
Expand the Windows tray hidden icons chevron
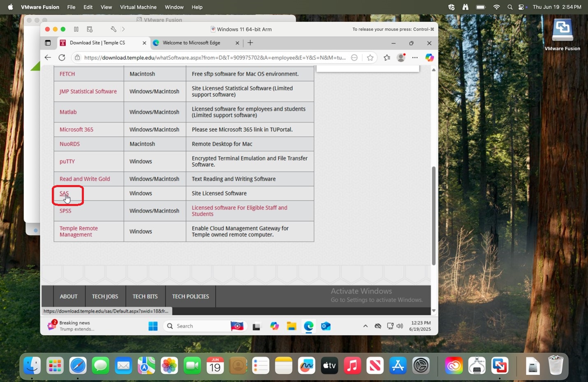pos(365,326)
